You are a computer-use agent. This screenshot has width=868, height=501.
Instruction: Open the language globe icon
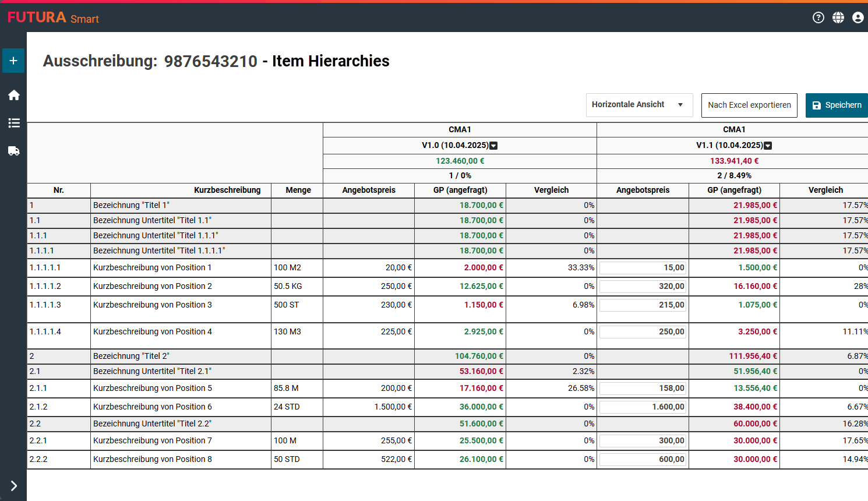pos(838,17)
